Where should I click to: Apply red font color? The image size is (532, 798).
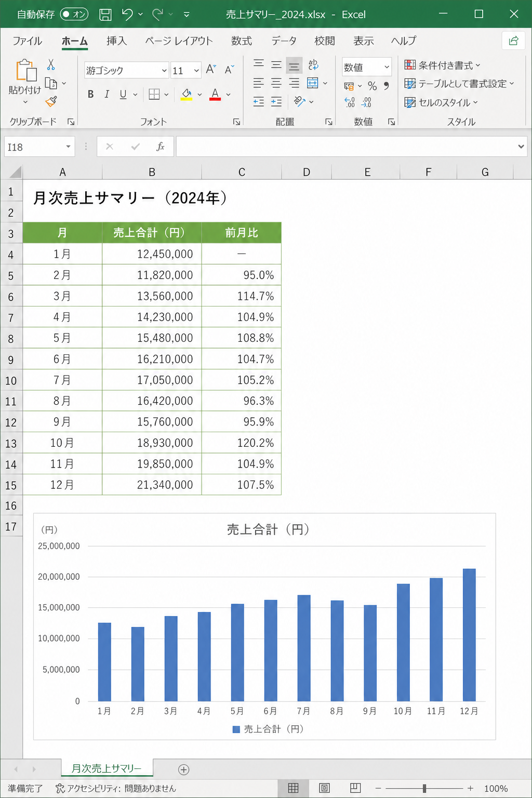[x=215, y=94]
